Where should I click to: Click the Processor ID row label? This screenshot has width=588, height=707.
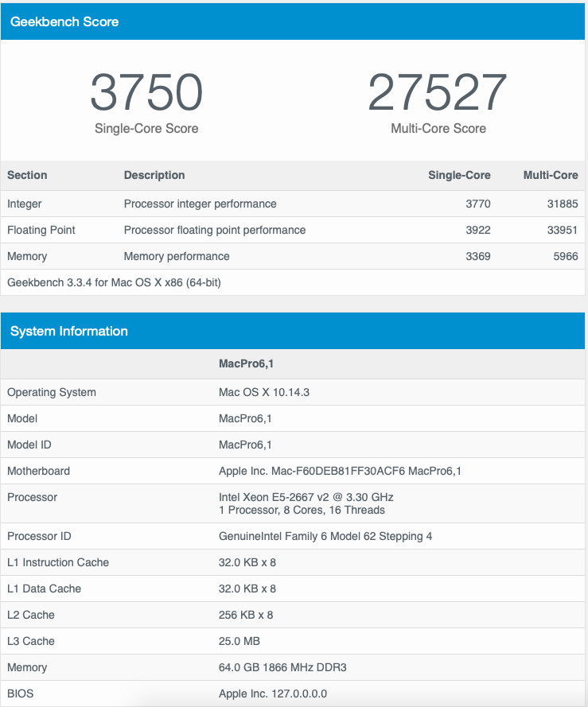point(39,536)
